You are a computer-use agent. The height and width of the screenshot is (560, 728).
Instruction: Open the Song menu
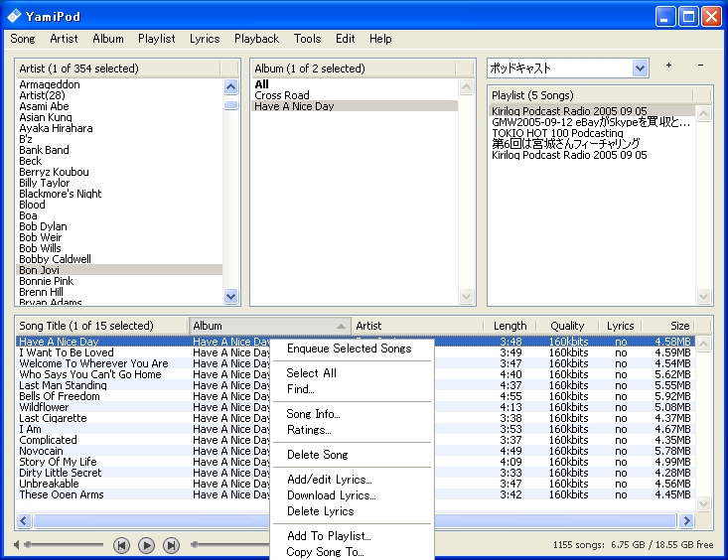(x=23, y=39)
